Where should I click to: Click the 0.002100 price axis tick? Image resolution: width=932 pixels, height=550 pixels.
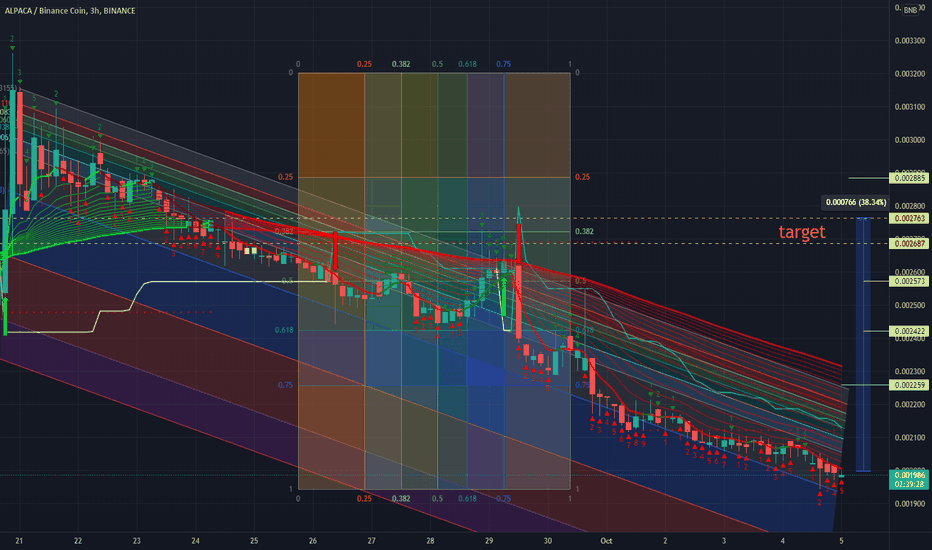pos(909,438)
